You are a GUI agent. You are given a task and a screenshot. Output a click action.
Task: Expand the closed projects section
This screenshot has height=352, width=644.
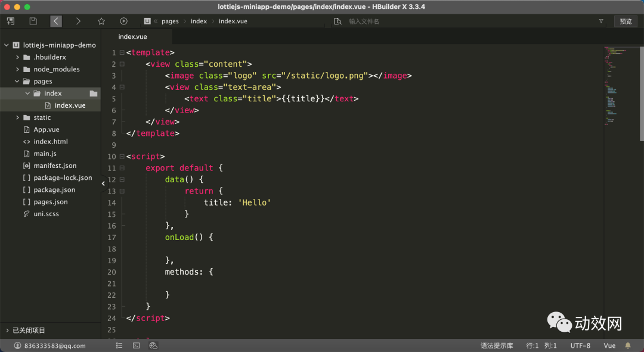pyautogui.click(x=7, y=330)
